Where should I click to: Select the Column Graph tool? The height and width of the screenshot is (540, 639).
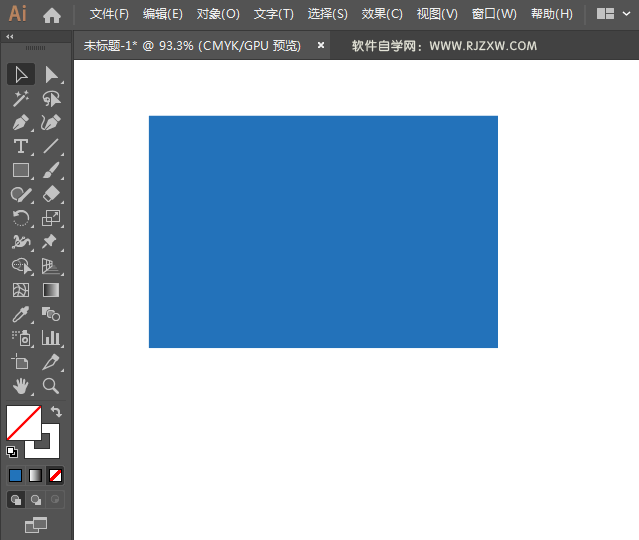[51, 338]
